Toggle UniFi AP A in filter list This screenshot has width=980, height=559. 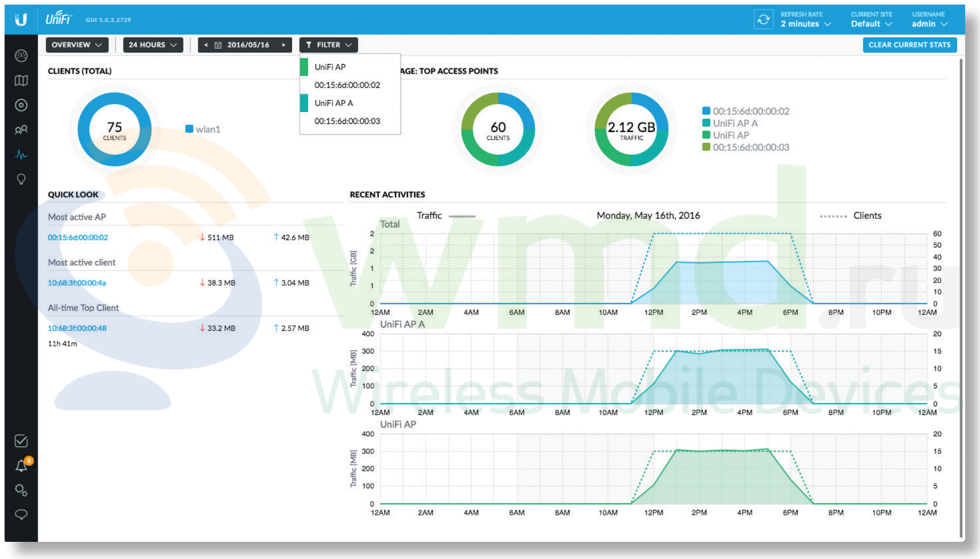350,103
